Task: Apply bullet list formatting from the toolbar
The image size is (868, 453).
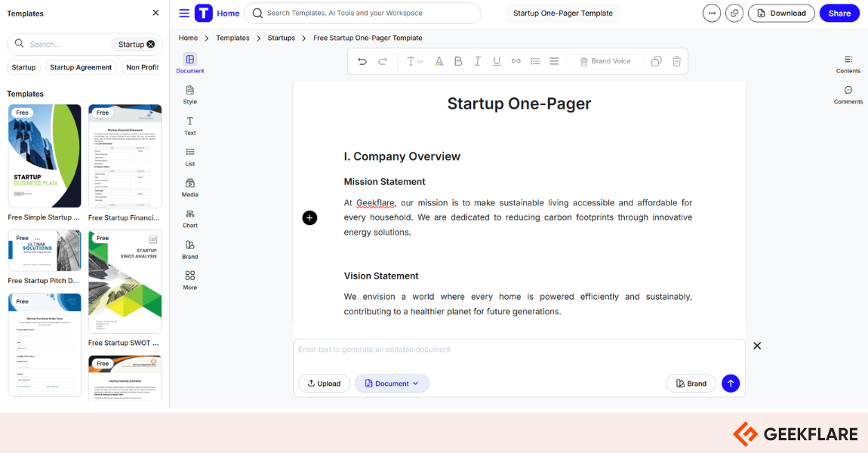Action: pos(535,61)
